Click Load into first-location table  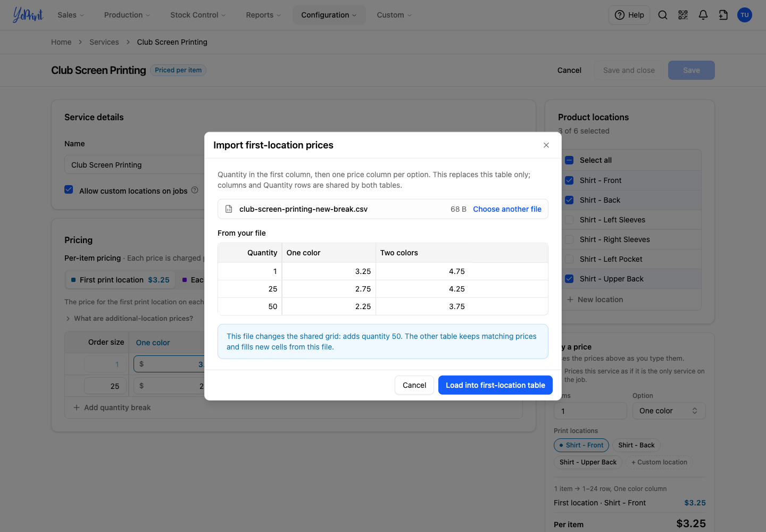pyautogui.click(x=495, y=385)
